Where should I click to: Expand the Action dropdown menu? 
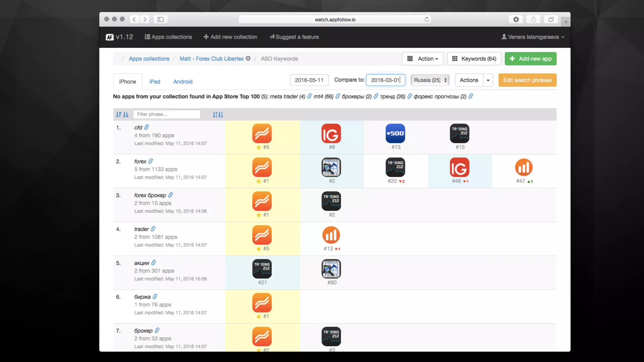(x=422, y=59)
